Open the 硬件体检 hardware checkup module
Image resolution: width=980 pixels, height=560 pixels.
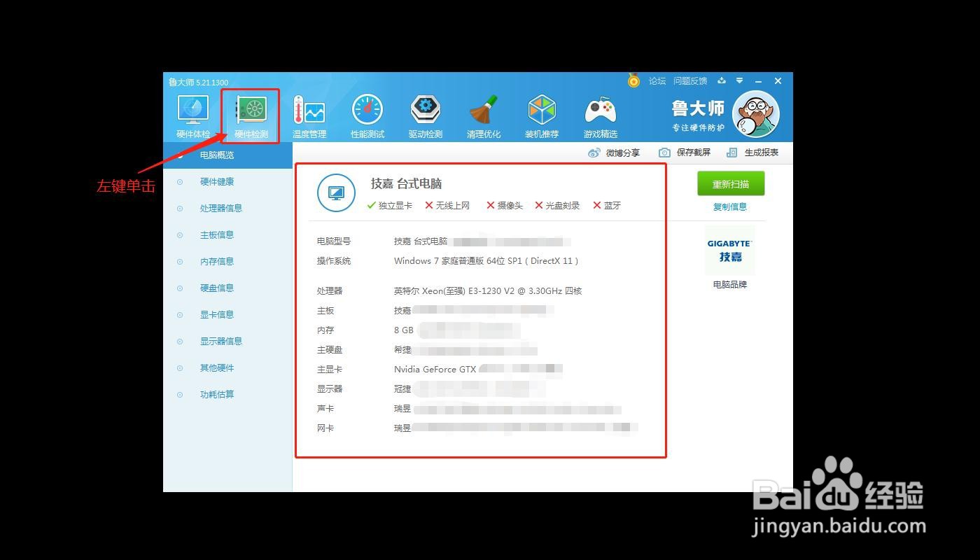(193, 116)
